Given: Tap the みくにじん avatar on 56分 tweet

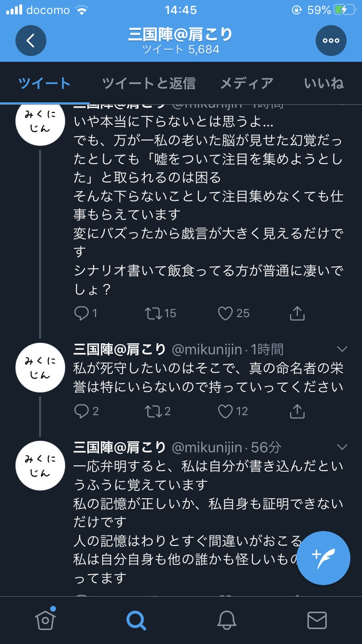Looking at the screenshot, I should coord(40,465).
